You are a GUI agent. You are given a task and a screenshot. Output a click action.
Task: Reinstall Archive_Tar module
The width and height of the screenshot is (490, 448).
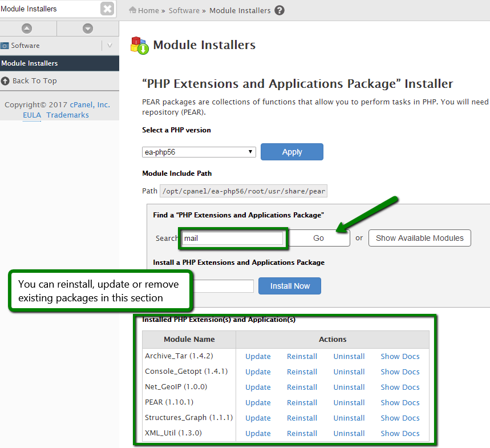[302, 356]
